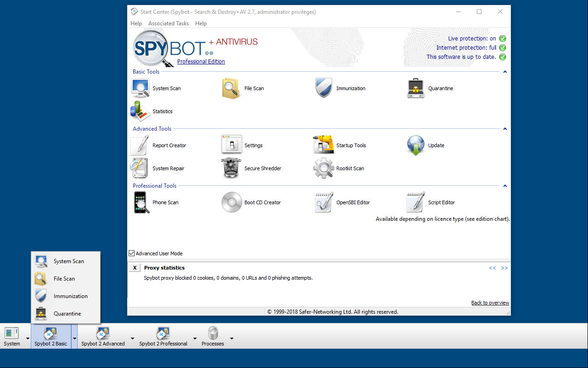Open the Settings tool icon
Image resolution: width=588 pixels, height=368 pixels.
click(232, 145)
